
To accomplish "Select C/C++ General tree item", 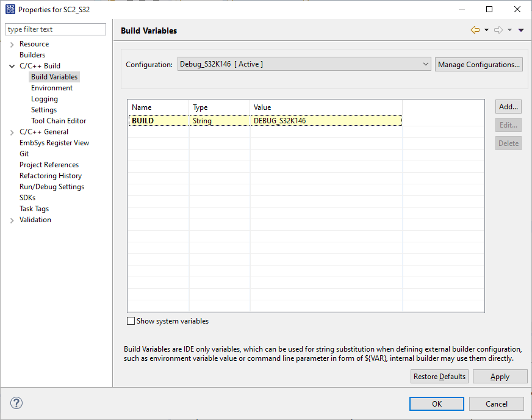I will click(44, 132).
